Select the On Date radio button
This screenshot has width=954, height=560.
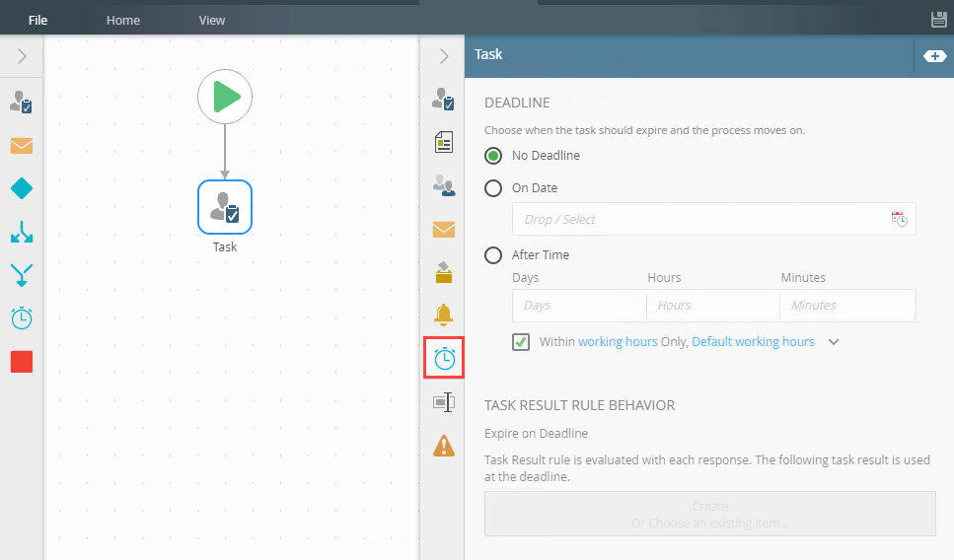(493, 188)
